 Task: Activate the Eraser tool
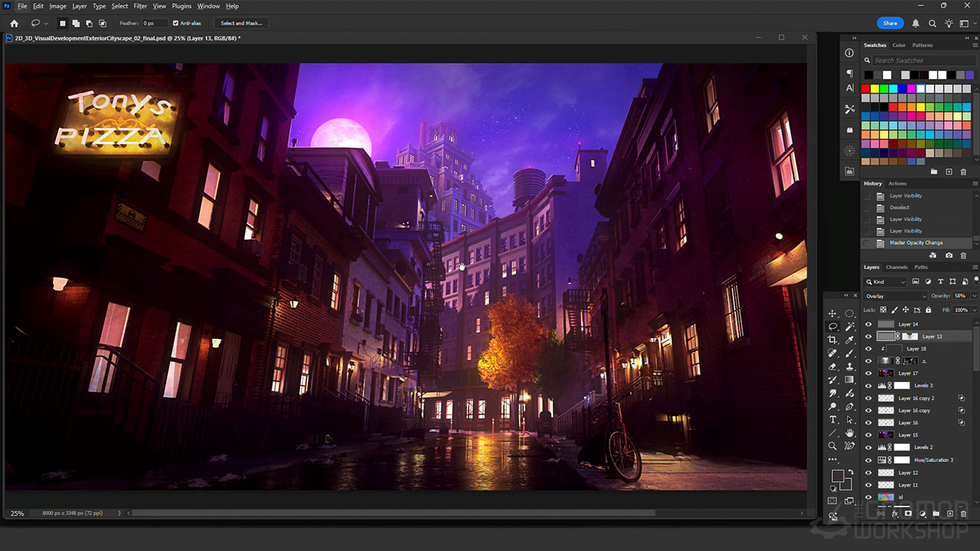(833, 367)
